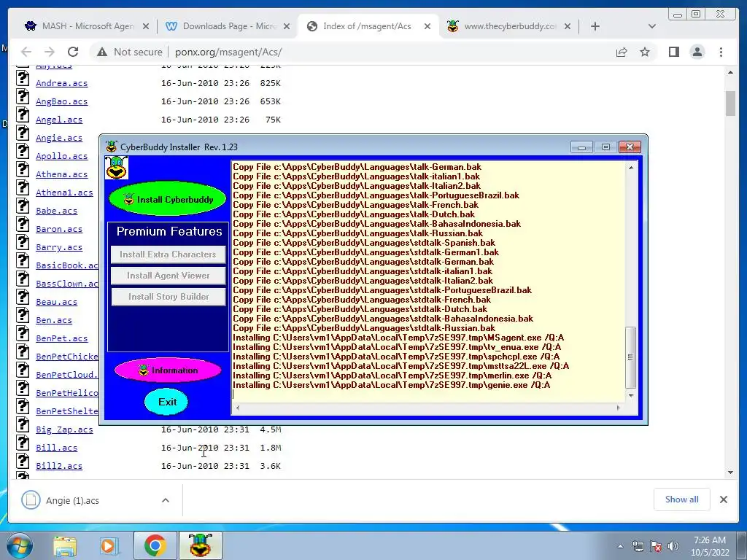
Task: Click the installer log scroll-up arrow
Action: [631, 168]
